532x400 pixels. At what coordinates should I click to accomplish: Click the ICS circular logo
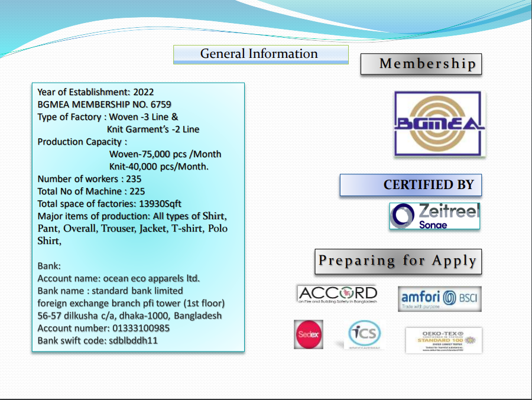coord(364,334)
